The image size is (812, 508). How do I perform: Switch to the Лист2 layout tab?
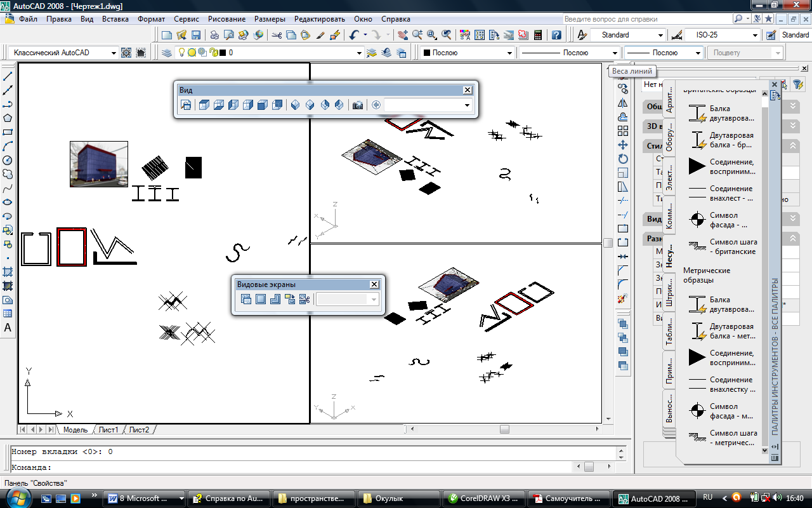[x=139, y=430]
